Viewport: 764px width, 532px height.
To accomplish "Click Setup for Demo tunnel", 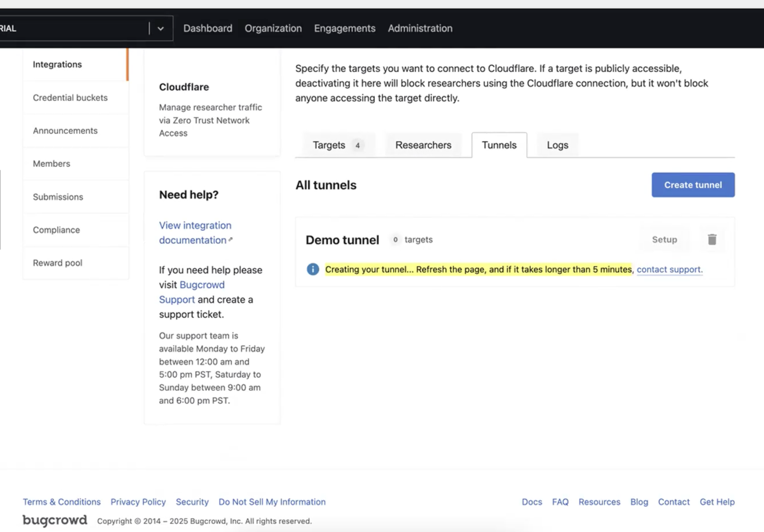I will point(664,239).
